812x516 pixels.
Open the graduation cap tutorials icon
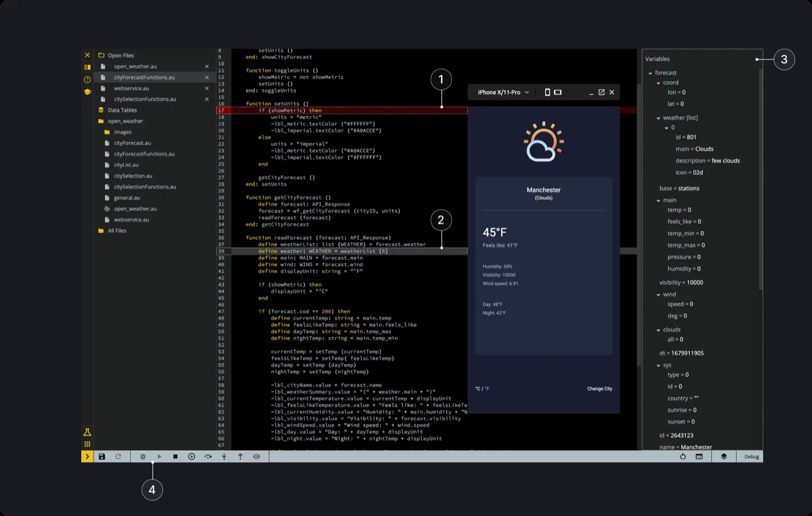[87, 92]
